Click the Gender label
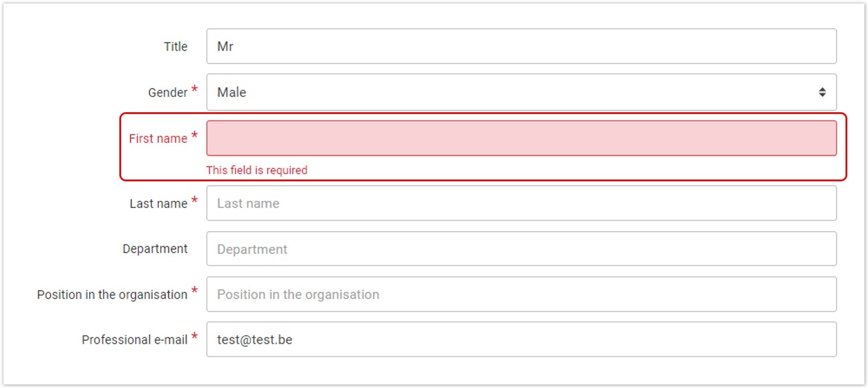This screenshot has height=388, width=868. 168,93
